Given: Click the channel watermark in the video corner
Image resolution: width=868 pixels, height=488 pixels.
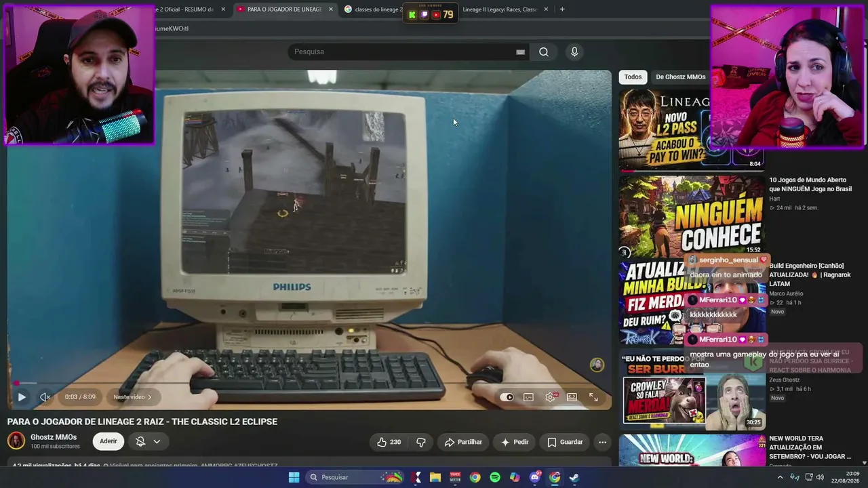Looking at the screenshot, I should [597, 365].
